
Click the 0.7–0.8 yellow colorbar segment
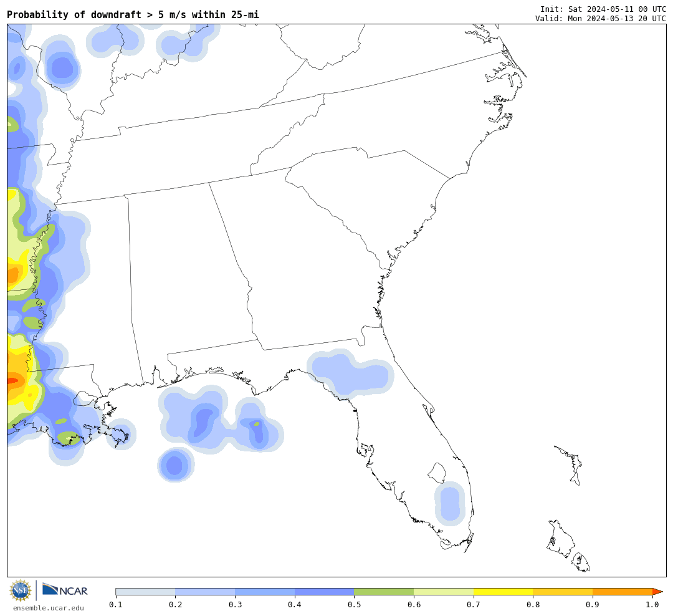pos(504,592)
